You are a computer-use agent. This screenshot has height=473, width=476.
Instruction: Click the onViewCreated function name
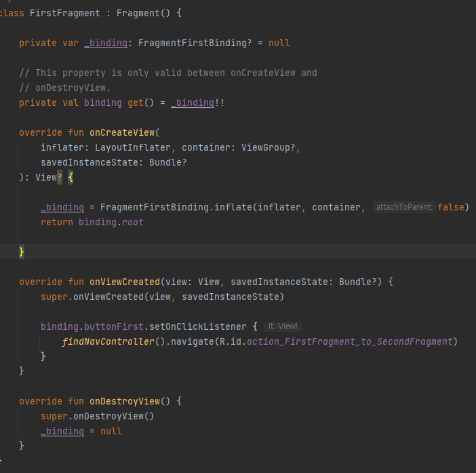coord(125,282)
